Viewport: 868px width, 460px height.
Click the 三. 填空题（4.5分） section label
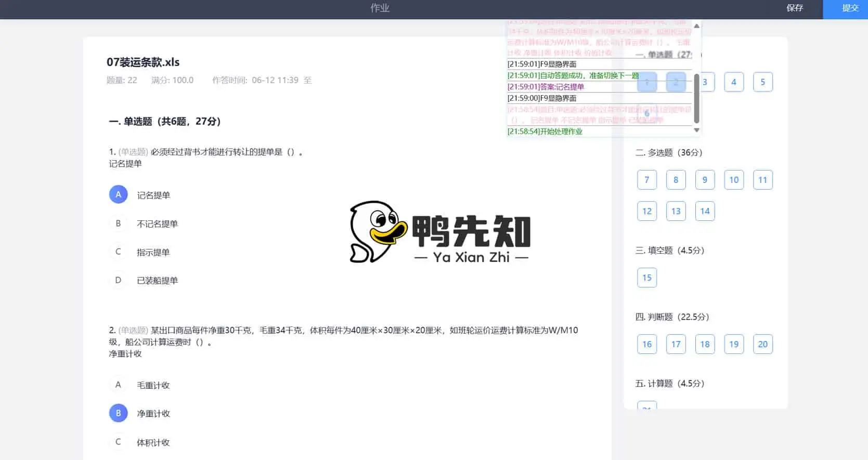tap(670, 250)
